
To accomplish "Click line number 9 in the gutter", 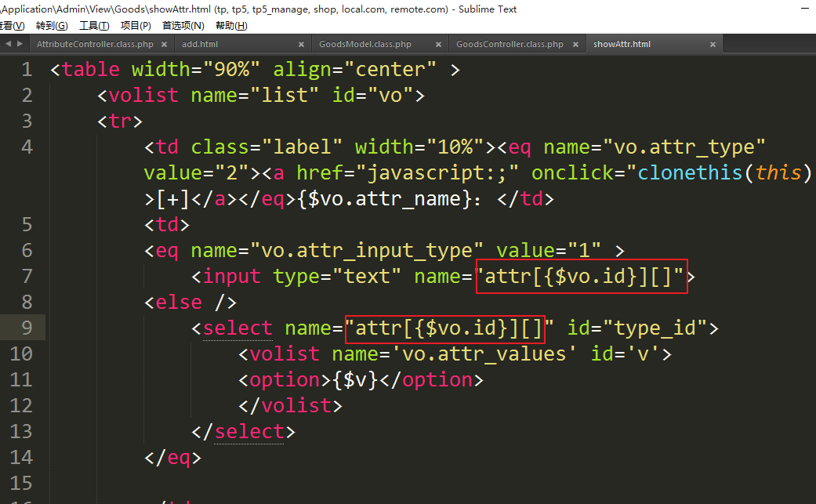I will [x=27, y=328].
